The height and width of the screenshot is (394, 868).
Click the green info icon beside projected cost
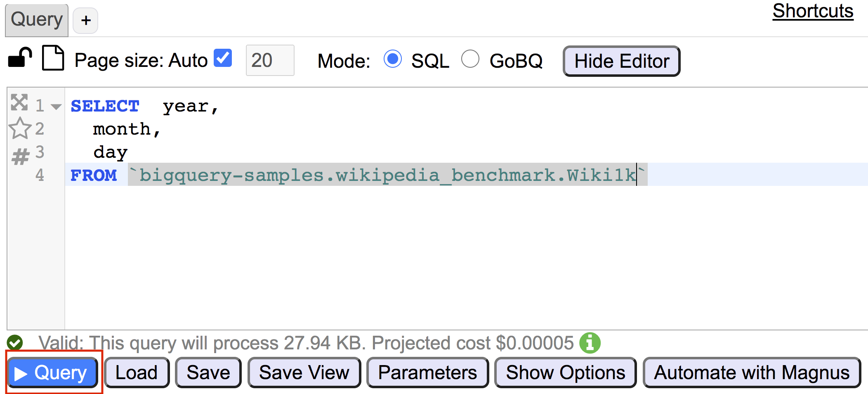pyautogui.click(x=590, y=343)
